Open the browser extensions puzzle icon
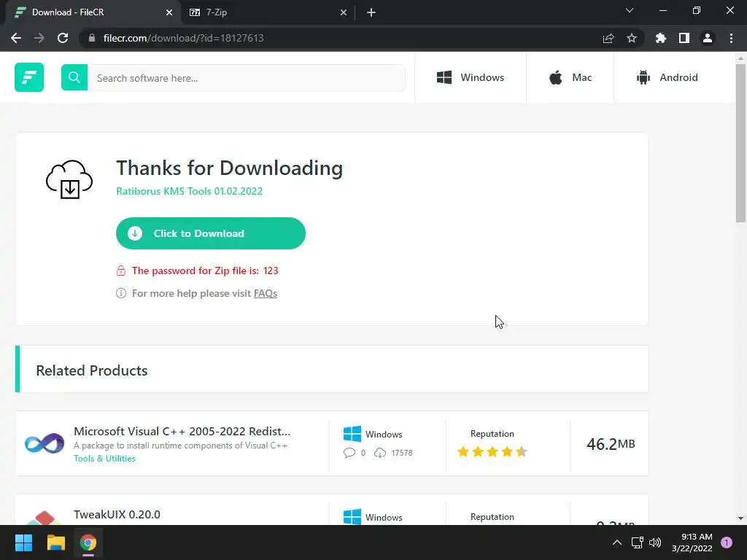 coord(660,38)
